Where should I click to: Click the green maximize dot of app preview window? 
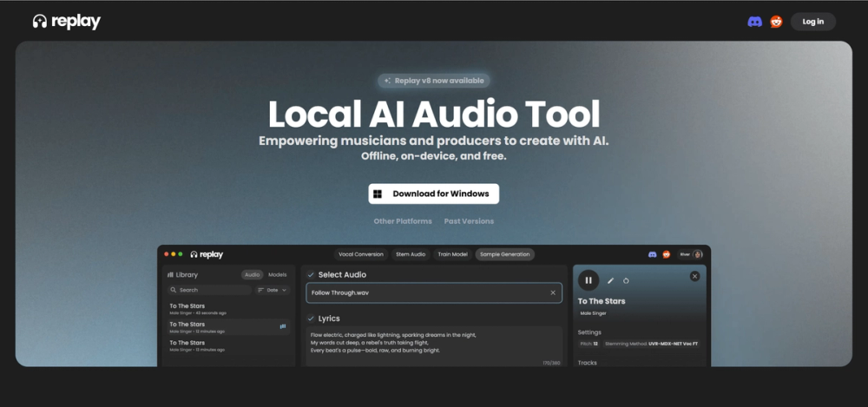pos(181,254)
